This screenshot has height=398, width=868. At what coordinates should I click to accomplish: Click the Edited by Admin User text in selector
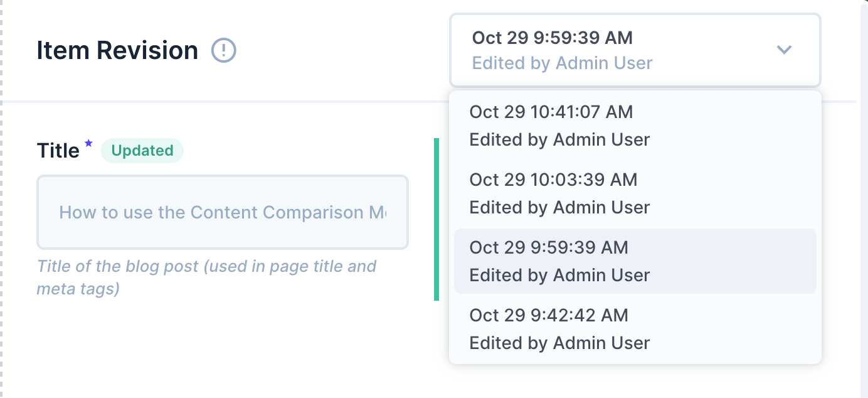562,63
